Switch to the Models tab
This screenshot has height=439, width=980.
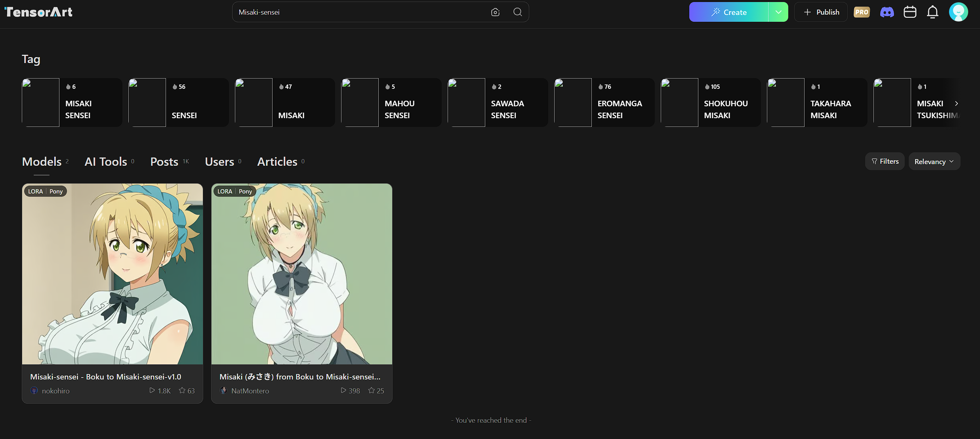click(x=45, y=161)
